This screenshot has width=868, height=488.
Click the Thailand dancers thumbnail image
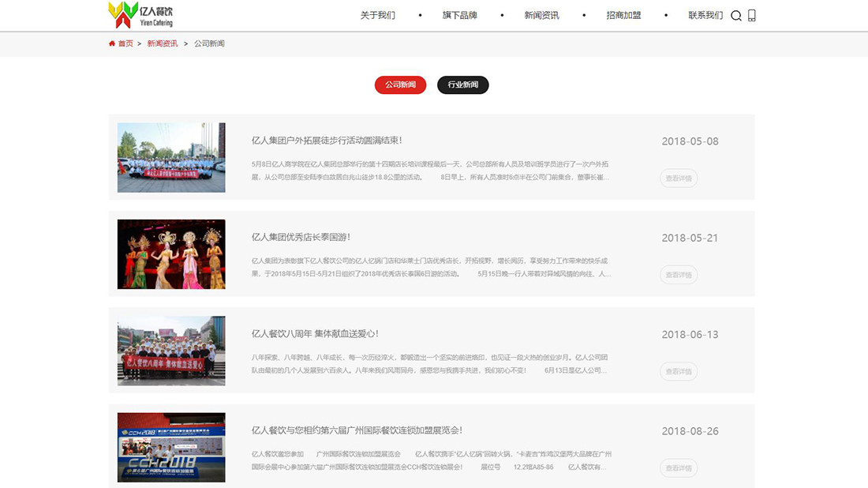point(171,253)
